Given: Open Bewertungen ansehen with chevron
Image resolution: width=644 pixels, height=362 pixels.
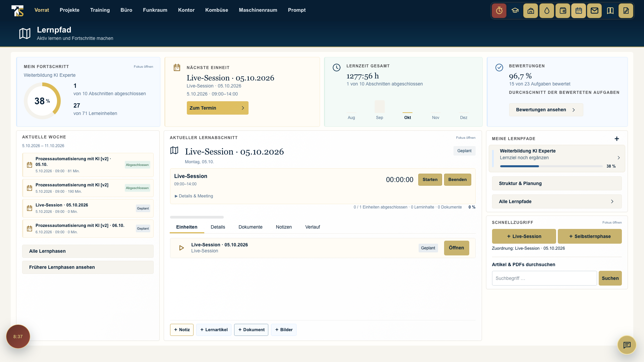Looking at the screenshot, I should pos(546,110).
